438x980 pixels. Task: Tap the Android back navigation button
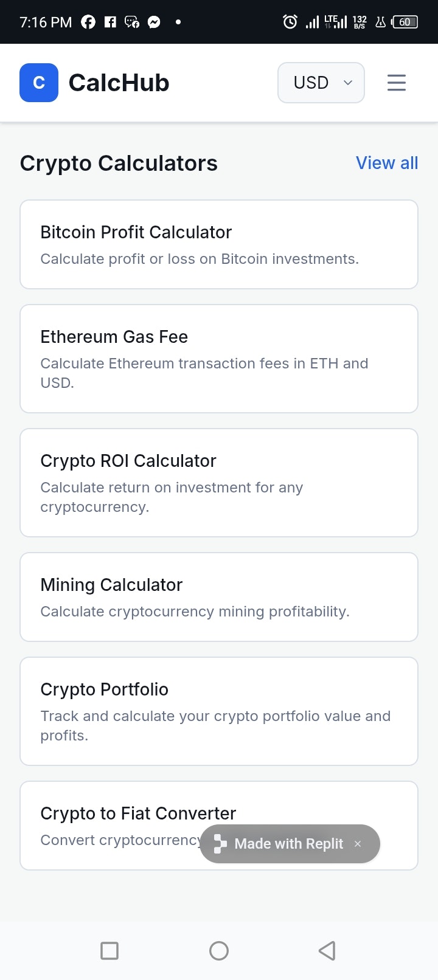click(x=327, y=951)
